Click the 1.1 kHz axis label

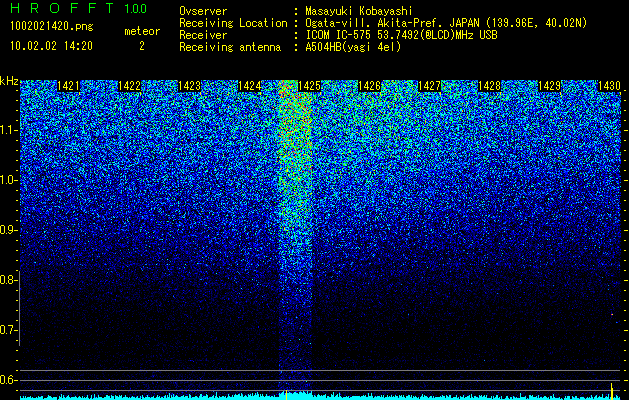(x=7, y=130)
